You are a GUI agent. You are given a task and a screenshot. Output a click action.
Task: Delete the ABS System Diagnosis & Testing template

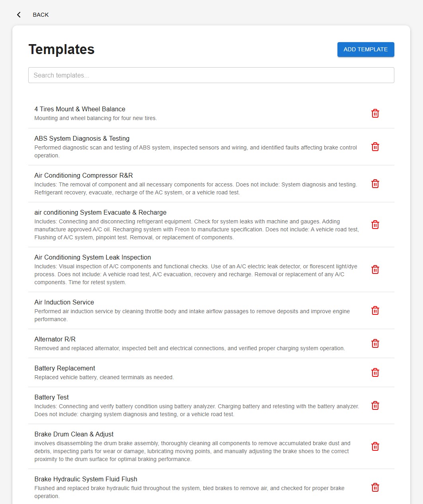(375, 147)
